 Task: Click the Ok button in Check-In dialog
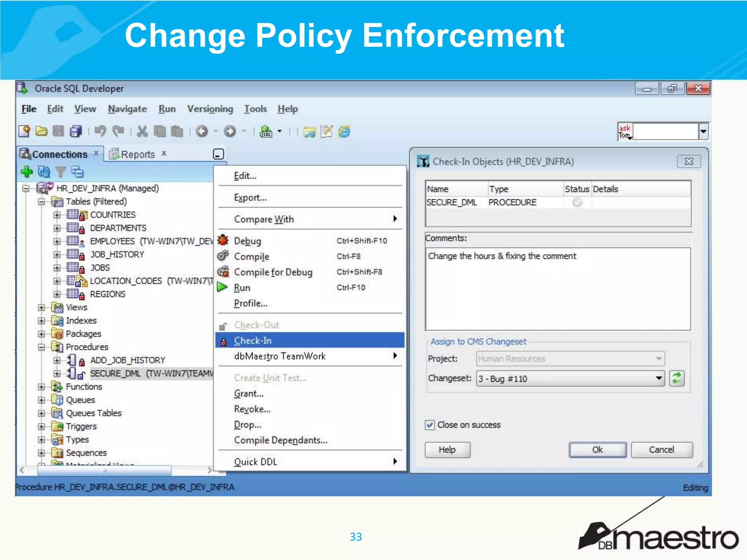tap(597, 450)
